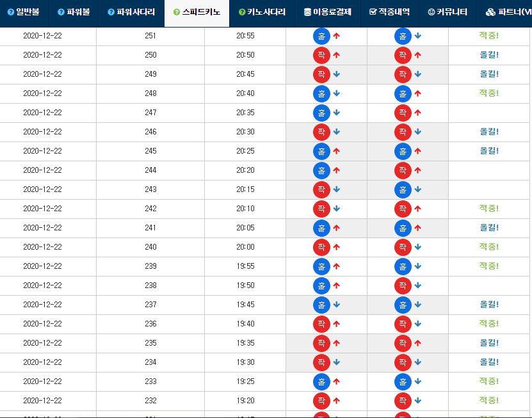Click the 올킬! result in round 245 row
532x418 pixels.
(x=489, y=150)
